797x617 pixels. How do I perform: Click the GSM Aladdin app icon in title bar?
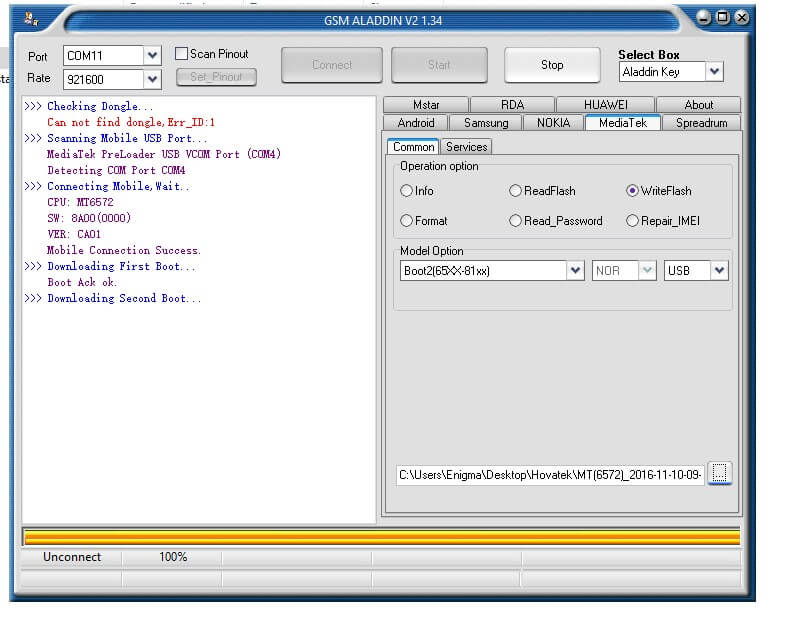click(31, 19)
